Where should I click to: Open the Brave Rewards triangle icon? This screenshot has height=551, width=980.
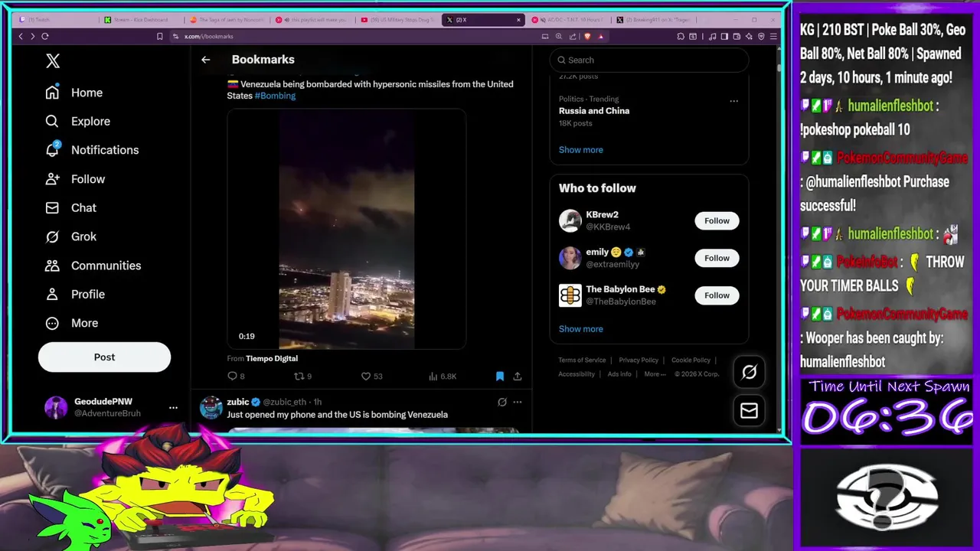click(x=601, y=36)
